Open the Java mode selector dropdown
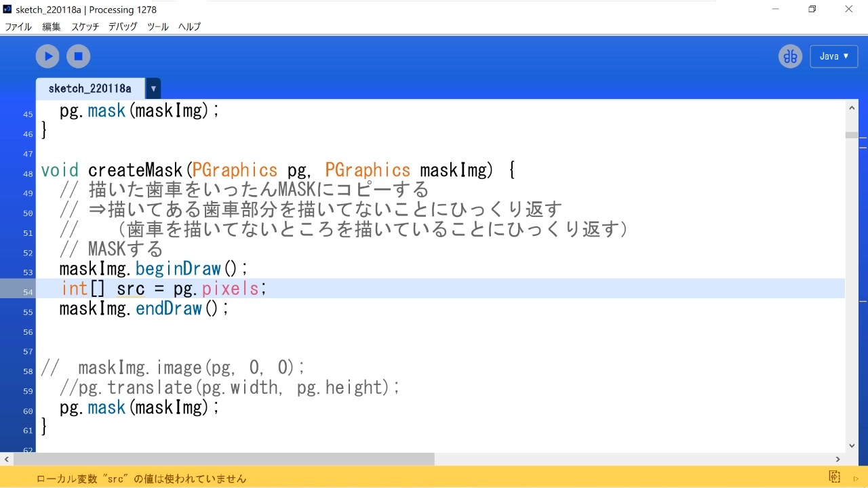 tap(833, 56)
